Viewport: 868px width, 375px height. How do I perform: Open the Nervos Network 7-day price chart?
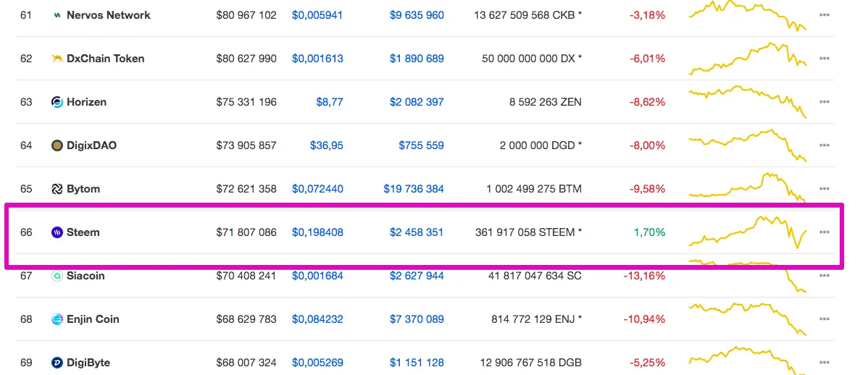(x=748, y=15)
